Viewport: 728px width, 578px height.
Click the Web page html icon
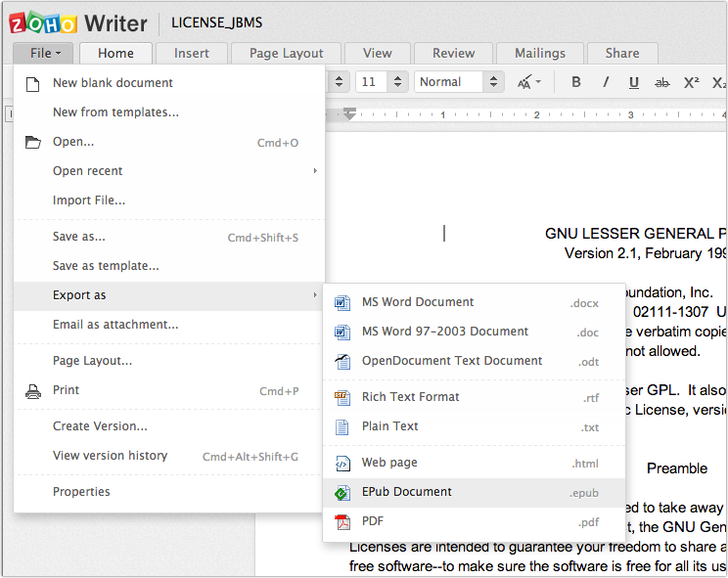(x=342, y=463)
